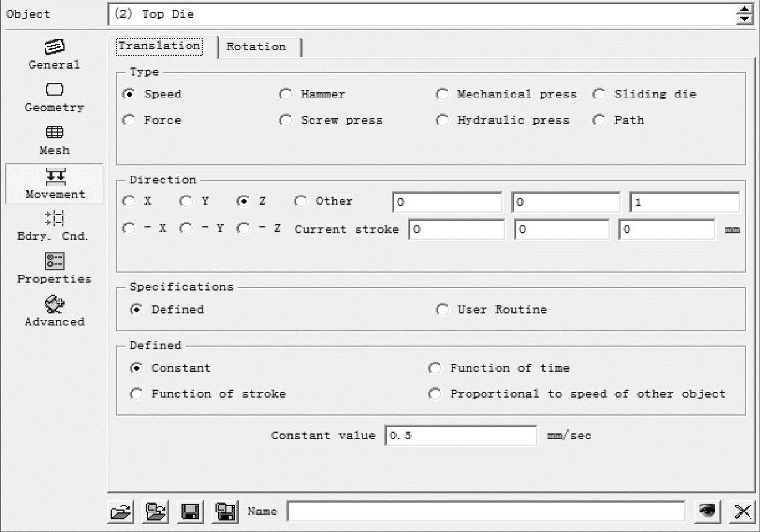This screenshot has height=532, width=760.
Task: Open the Geometry section icon
Action: point(54,90)
